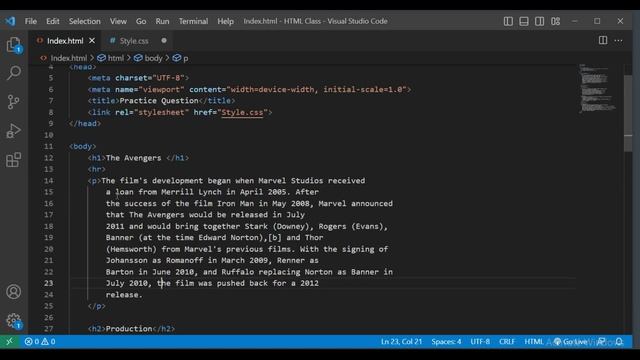Viewport: 640px width, 360px height.
Task: Open the Help menu
Action: (225, 21)
